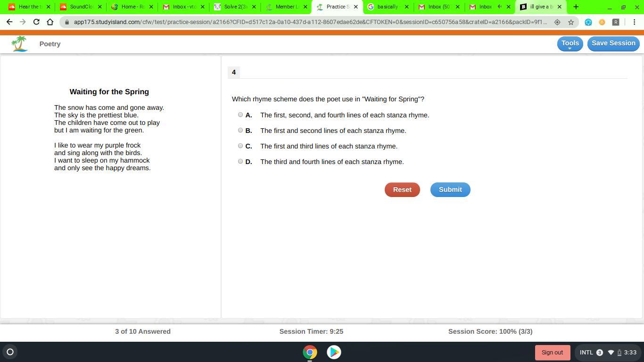Open the INTL keyboard input selector
This screenshot has height=362, width=644.
(x=586, y=352)
